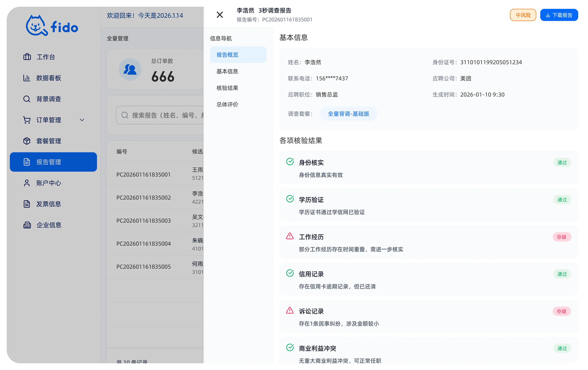This screenshot has height=370, width=588.
Task: Open 发票信息 in the sidebar
Action: (x=53, y=204)
